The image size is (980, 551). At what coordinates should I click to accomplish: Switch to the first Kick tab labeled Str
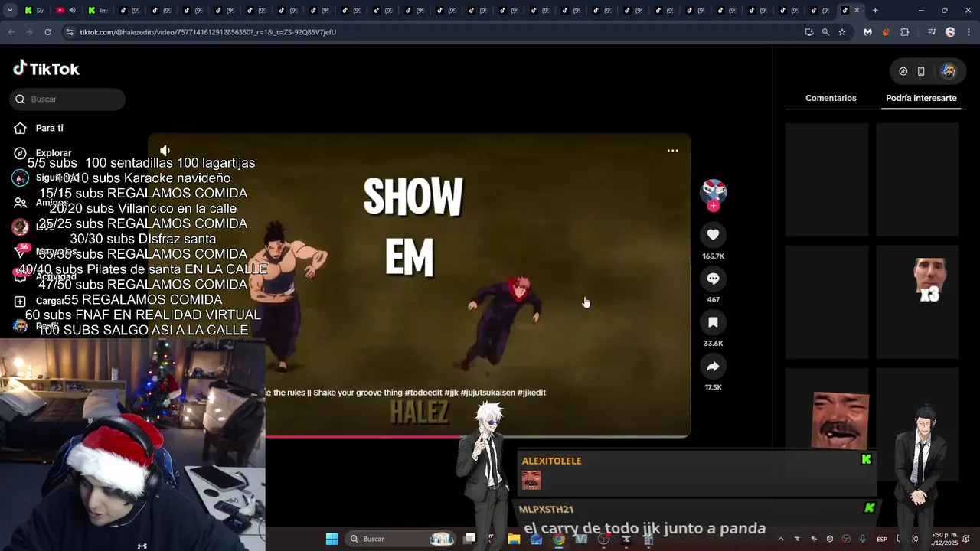[34, 11]
